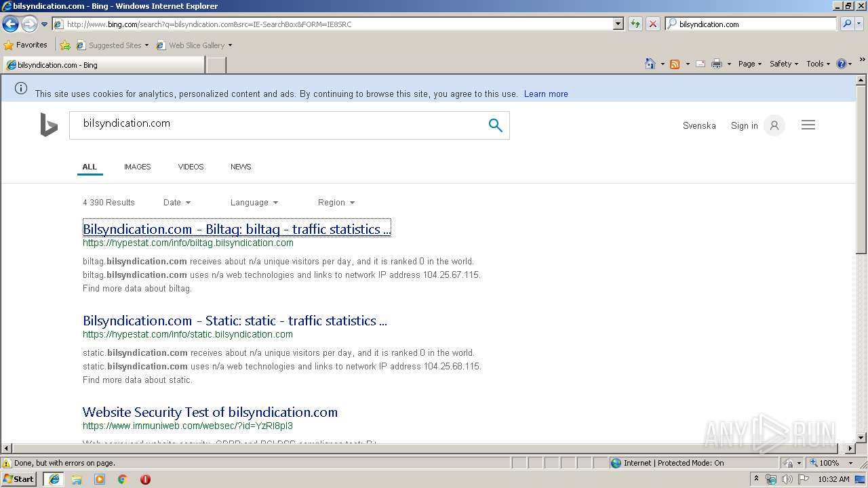Image resolution: width=868 pixels, height=488 pixels.
Task: Show hidden tray icons arrow
Action: tap(757, 479)
